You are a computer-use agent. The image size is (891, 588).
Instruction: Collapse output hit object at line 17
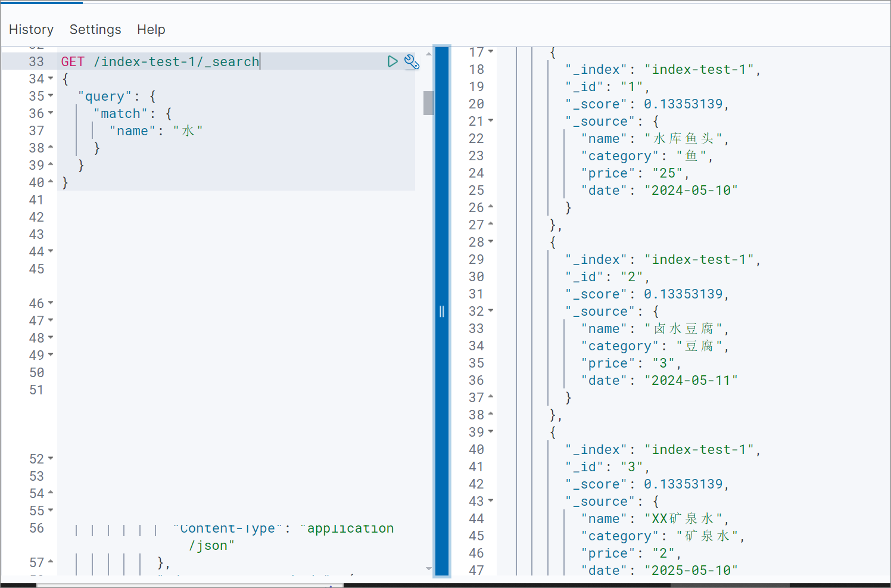491,52
